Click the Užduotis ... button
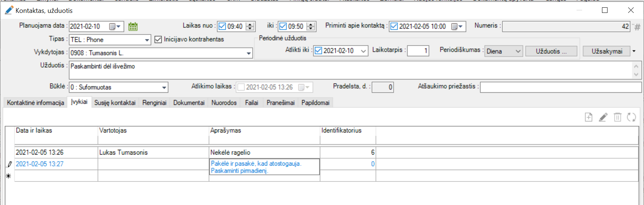 (551, 51)
